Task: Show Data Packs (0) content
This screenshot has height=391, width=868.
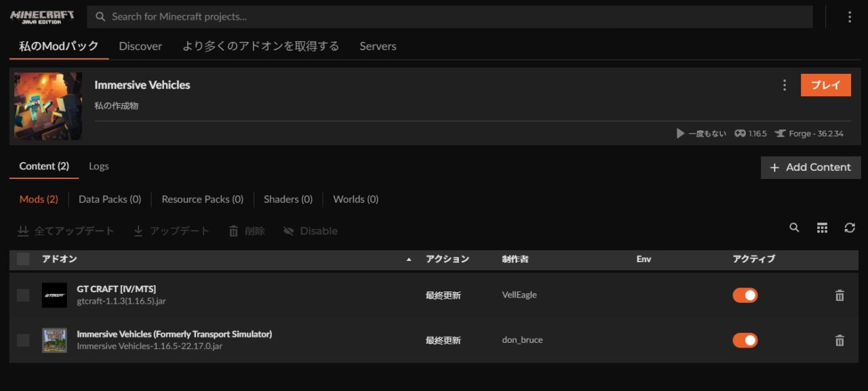Action: coord(110,199)
